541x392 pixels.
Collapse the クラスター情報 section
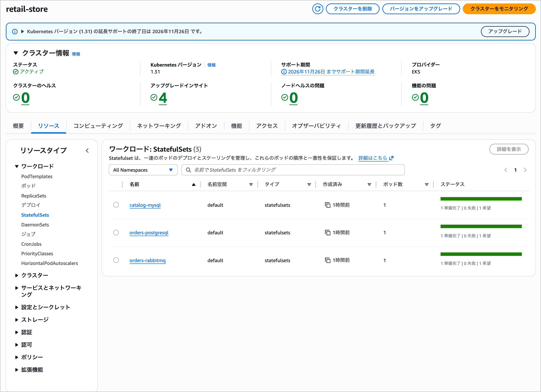[x=16, y=53]
